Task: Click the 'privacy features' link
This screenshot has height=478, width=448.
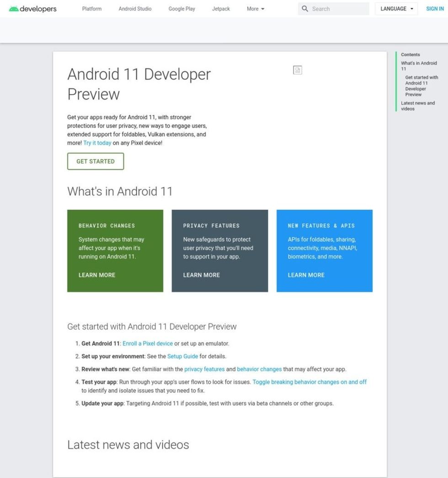Action: pos(204,369)
